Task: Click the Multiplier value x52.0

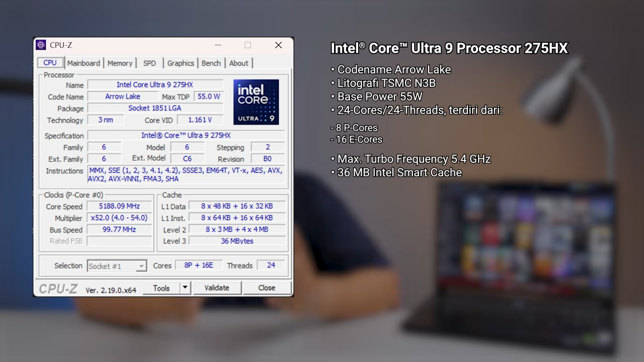Action: pos(119,218)
